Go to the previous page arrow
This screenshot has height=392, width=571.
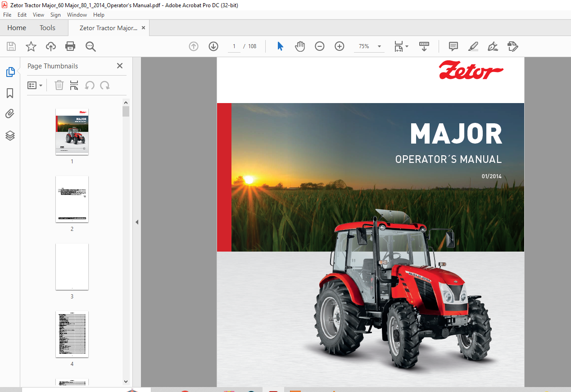(194, 46)
